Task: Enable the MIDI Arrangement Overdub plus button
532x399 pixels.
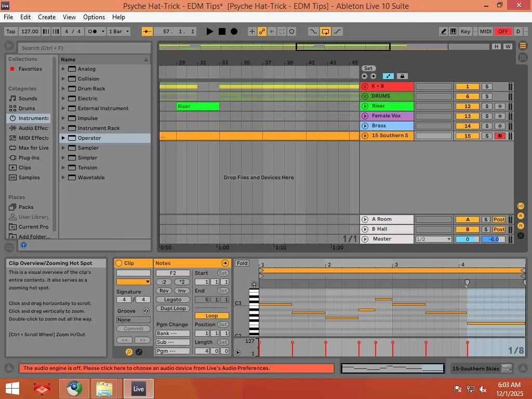Action: 252,32
